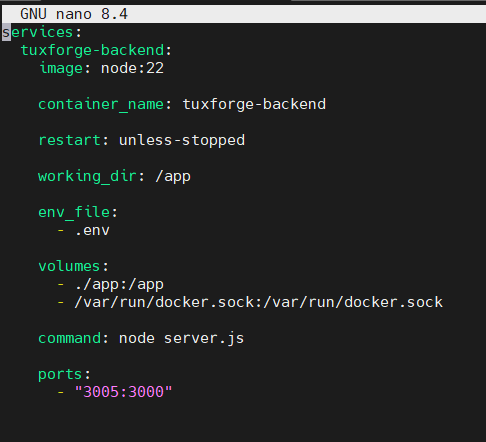The image size is (486, 442).
Task: Click the 'container_name' key
Action: (x=101, y=104)
